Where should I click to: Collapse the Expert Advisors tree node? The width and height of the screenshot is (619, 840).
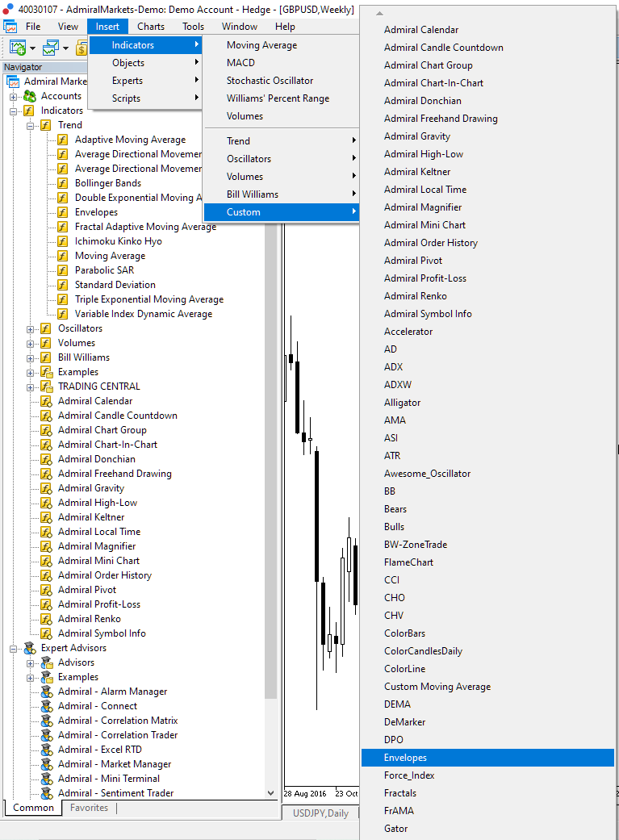click(x=14, y=649)
